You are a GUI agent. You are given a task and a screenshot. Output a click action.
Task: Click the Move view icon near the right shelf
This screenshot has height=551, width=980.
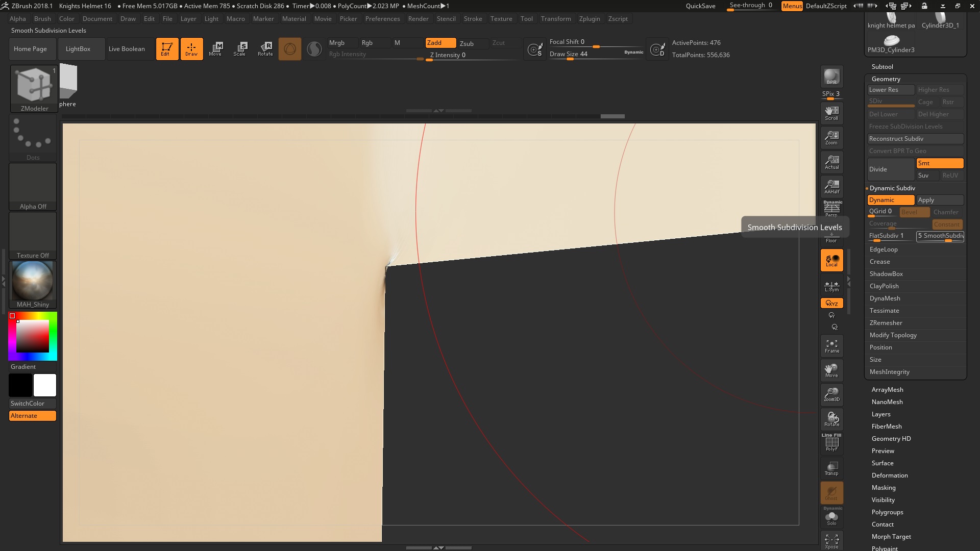(831, 370)
